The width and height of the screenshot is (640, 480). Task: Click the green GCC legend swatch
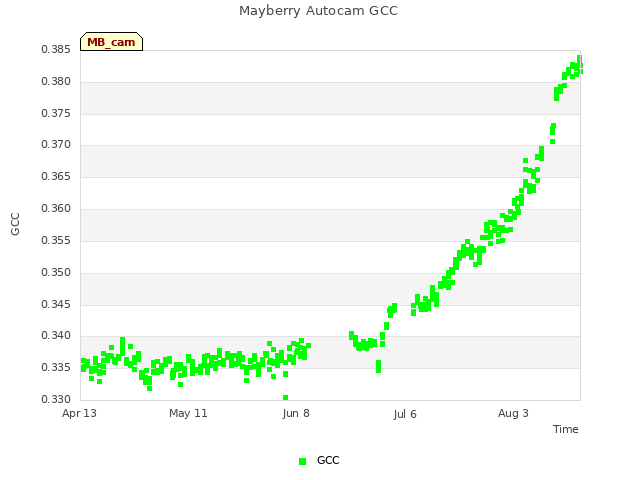tap(302, 461)
